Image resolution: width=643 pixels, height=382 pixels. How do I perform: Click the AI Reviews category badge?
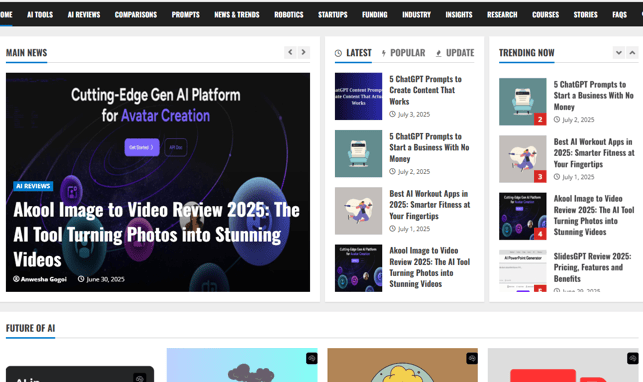[33, 186]
